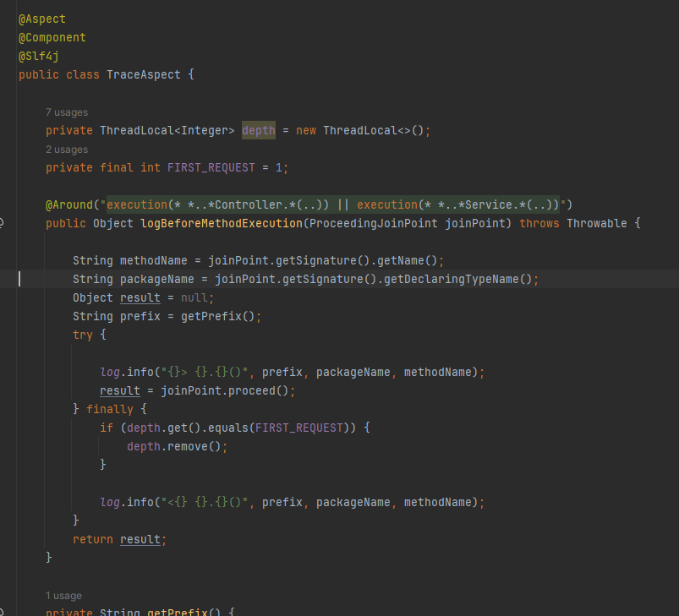Image resolution: width=679 pixels, height=616 pixels.
Task: Click the 'class' keyword
Action: pos(83,75)
